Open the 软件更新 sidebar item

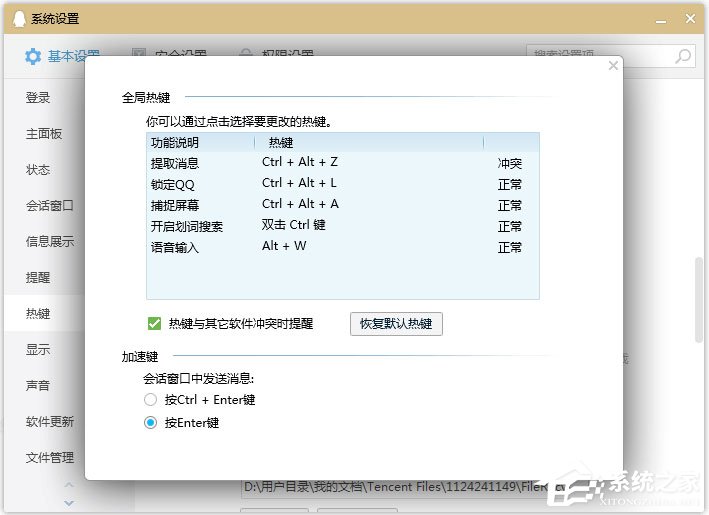(x=49, y=422)
